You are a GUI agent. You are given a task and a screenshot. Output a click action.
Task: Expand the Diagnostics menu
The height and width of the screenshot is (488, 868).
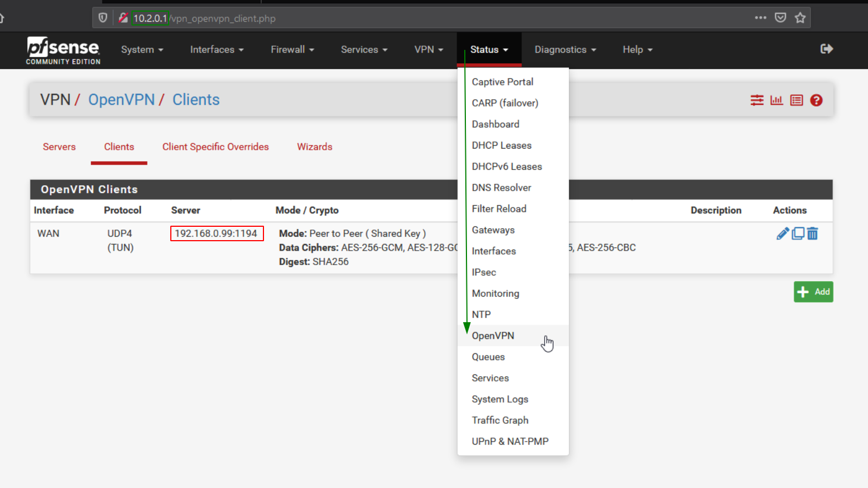pyautogui.click(x=565, y=49)
